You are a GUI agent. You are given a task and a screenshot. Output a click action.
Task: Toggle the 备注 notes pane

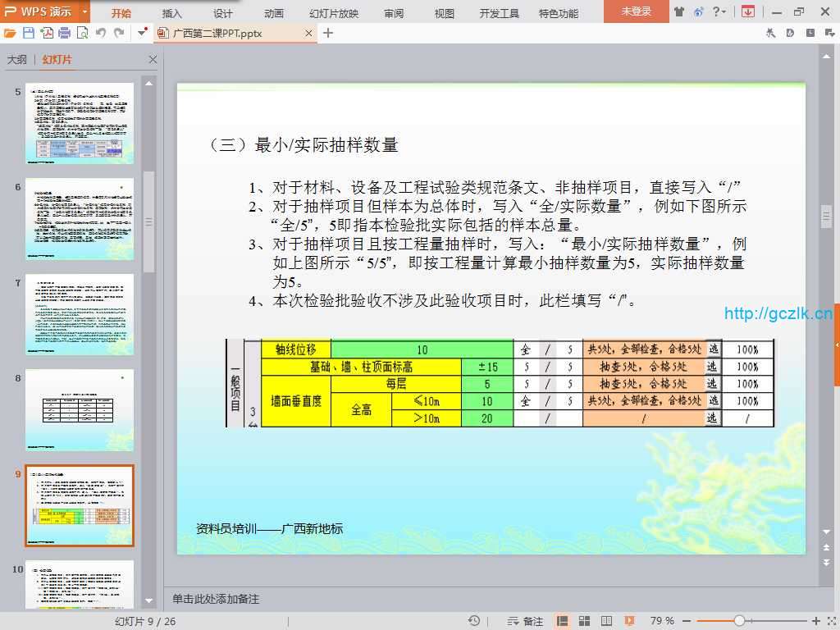coord(526,621)
